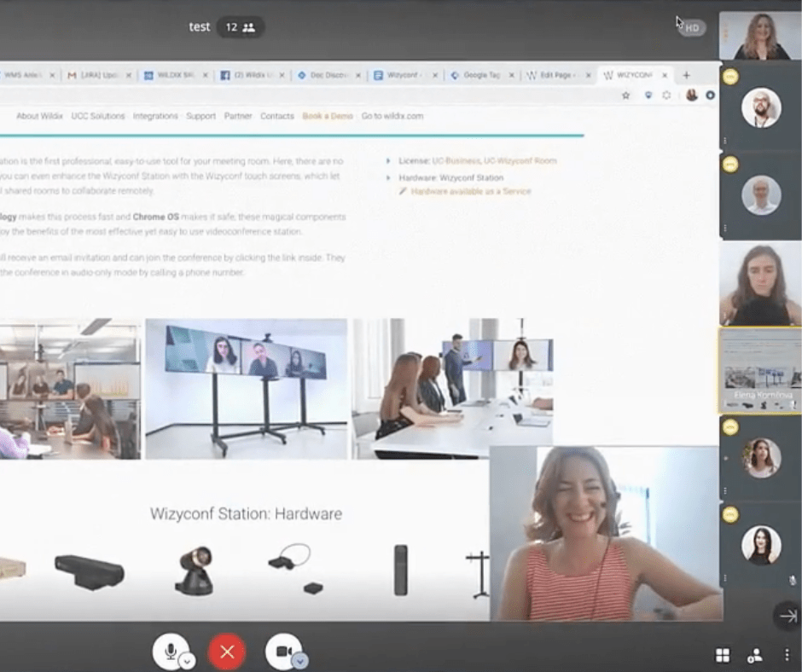
Task: Open the menu for the bearded man participant
Action: point(725,141)
